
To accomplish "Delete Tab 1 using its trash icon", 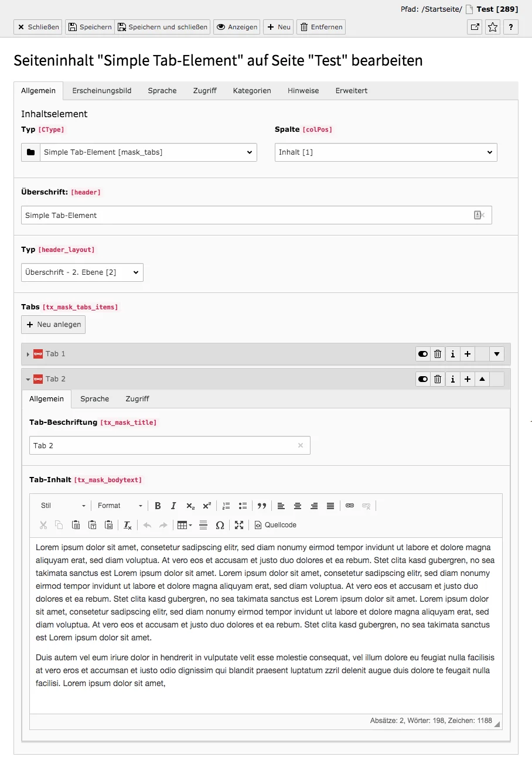I will (437, 354).
